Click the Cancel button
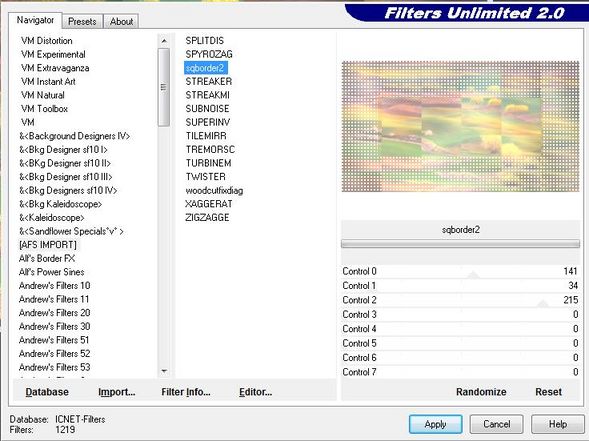The image size is (589, 441). click(x=497, y=424)
